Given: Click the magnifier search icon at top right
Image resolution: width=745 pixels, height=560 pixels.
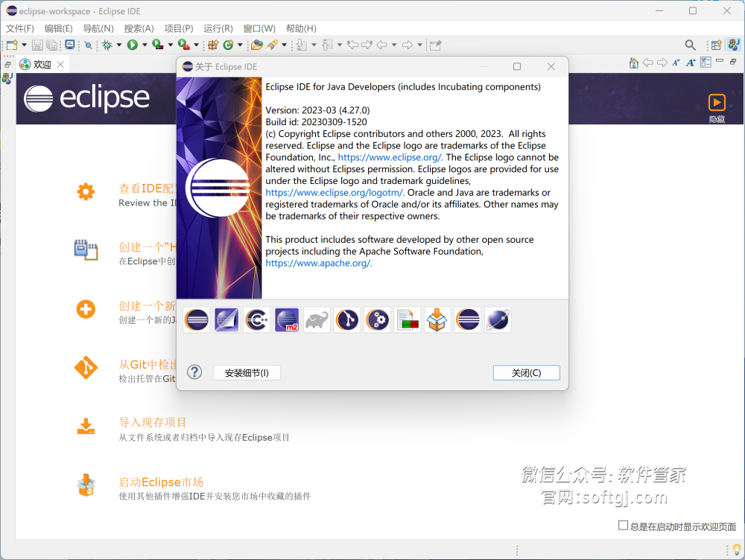Looking at the screenshot, I should (690, 45).
